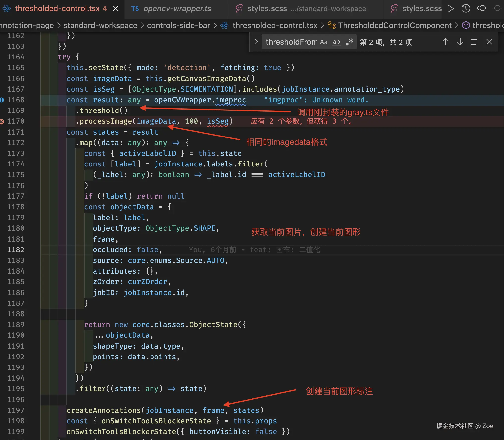The height and width of the screenshot is (440, 504).
Task: Toggle regular expression search option
Action: point(350,42)
